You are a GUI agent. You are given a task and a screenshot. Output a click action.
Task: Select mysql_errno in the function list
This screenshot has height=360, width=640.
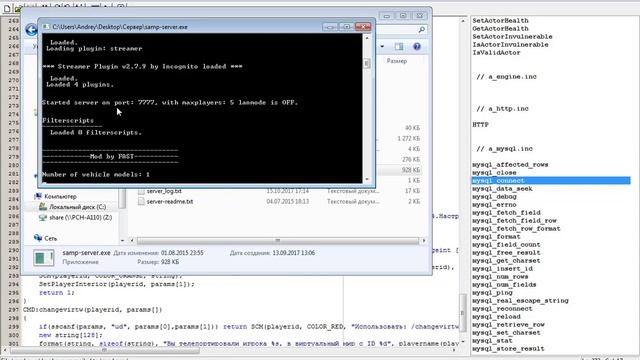tap(494, 204)
